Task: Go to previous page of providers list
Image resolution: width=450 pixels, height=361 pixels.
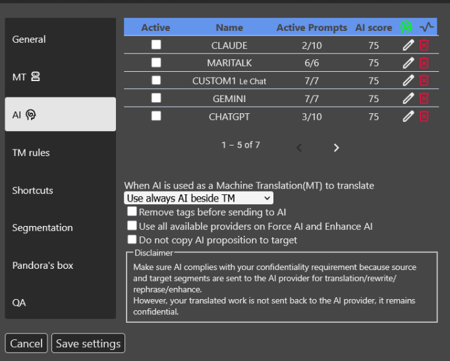Action: 299,148
